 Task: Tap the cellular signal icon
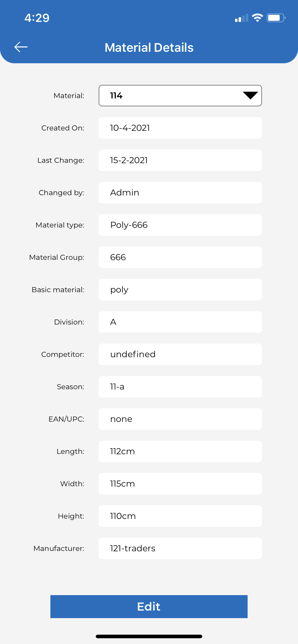pos(241,18)
